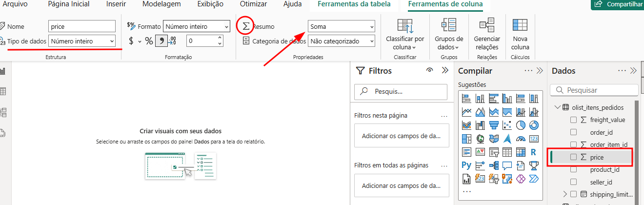Click the Pesquisar box in Dados pane
Viewport: 644px width, 205px height.
coord(594,90)
